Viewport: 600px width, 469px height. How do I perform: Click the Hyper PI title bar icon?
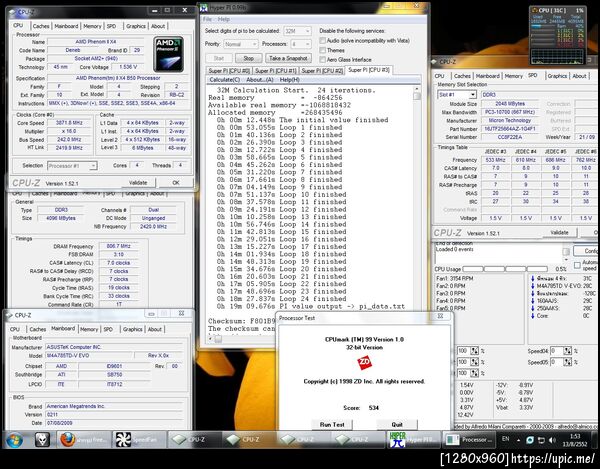pyautogui.click(x=204, y=7)
